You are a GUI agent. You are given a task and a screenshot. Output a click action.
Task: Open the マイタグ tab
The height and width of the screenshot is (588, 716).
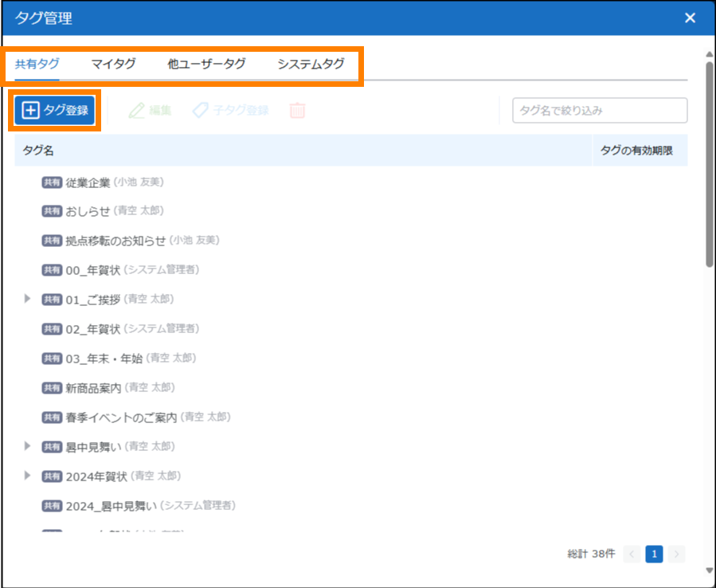[x=113, y=64]
